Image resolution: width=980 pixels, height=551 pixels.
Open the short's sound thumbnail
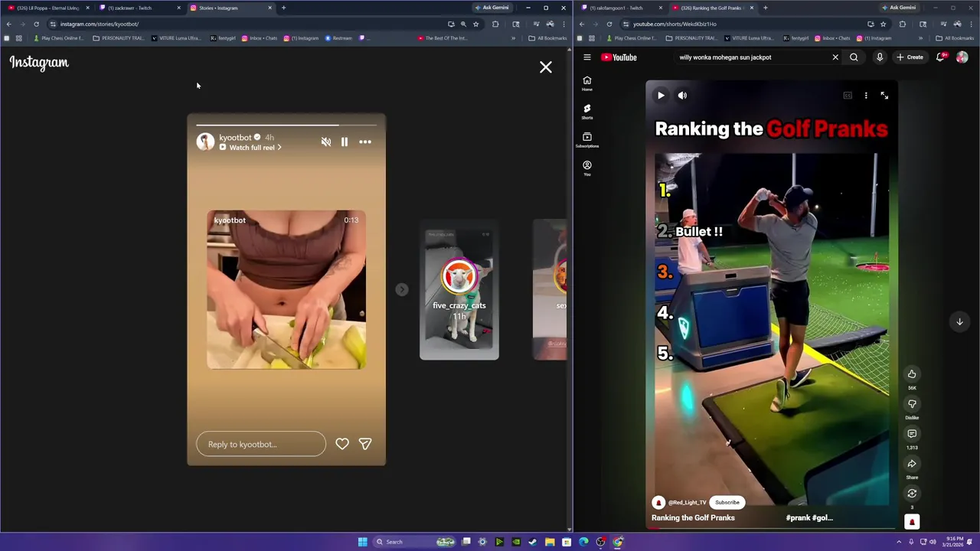(912, 522)
